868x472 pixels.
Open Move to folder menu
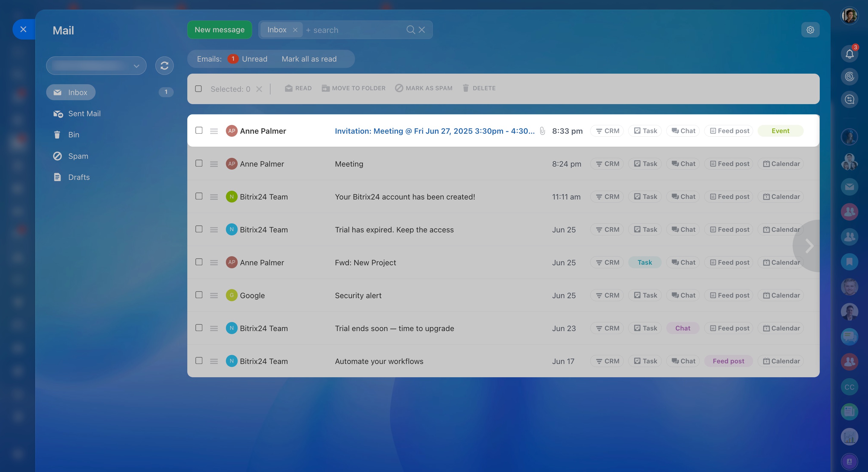click(x=353, y=88)
